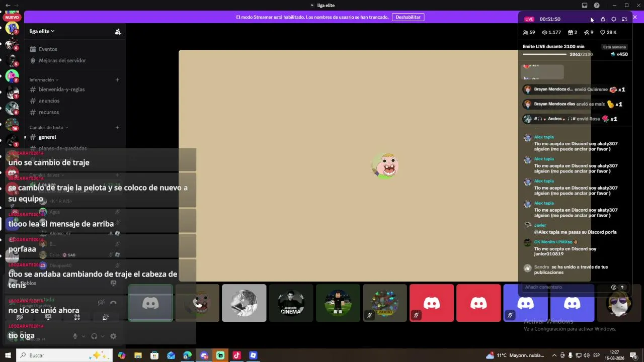Select the Panini avatar participant tile

[x=385, y=303]
